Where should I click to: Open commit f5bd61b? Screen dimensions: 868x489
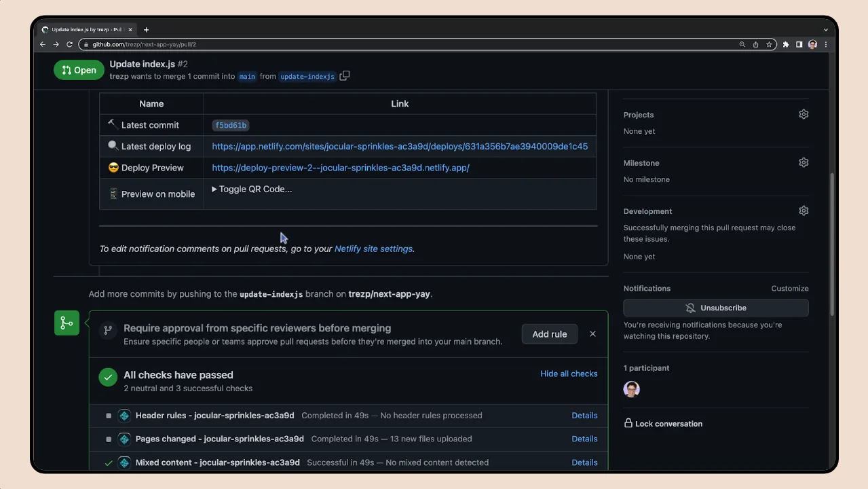231,125
